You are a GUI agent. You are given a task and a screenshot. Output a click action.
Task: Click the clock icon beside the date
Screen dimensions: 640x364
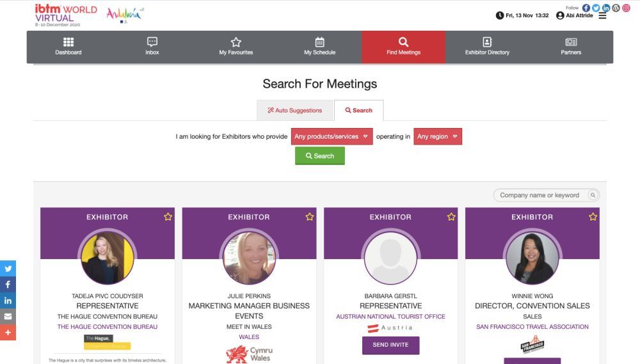[x=500, y=15]
